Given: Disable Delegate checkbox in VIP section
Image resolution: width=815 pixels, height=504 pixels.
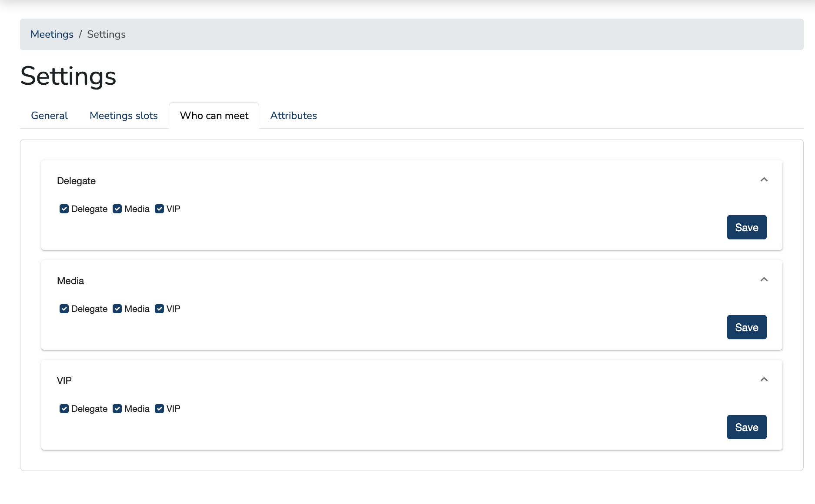Looking at the screenshot, I should [64, 409].
